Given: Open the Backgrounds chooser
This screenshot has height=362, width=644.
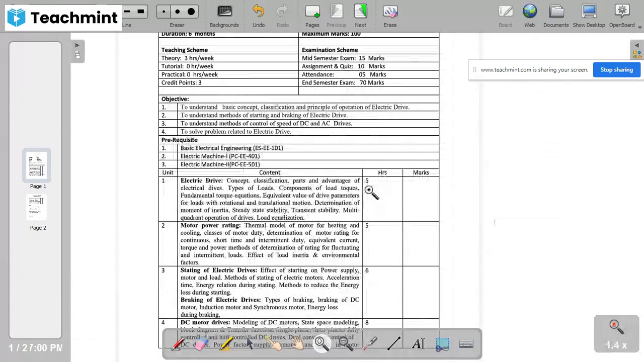Looking at the screenshot, I should [x=224, y=16].
